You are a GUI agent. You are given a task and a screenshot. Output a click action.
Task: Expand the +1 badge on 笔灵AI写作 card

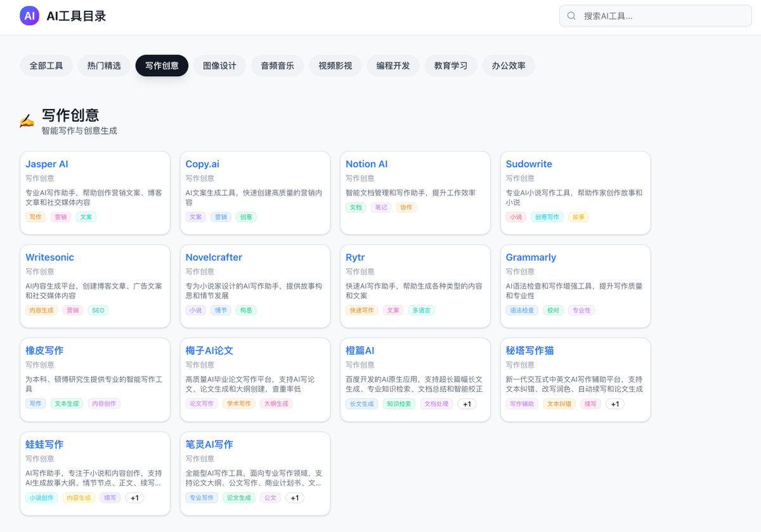click(x=294, y=498)
